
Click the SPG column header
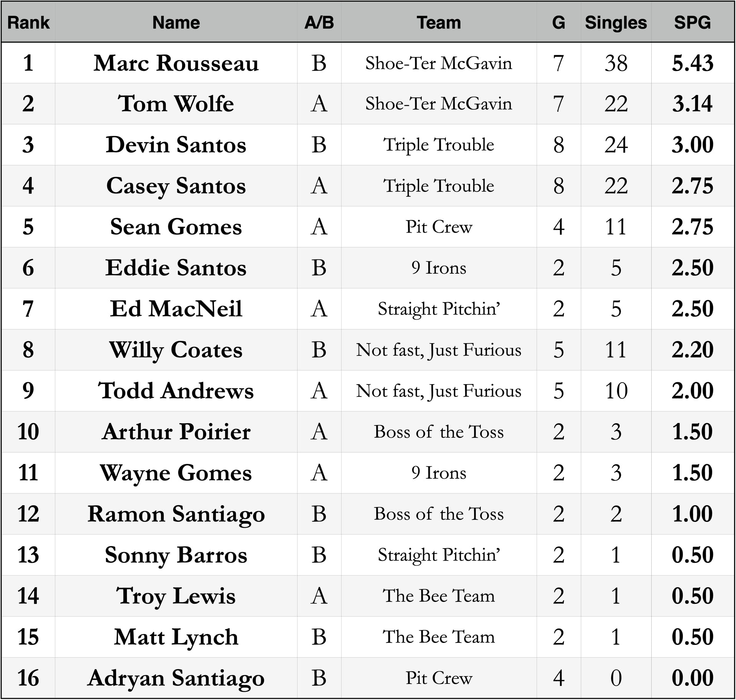coord(692,23)
